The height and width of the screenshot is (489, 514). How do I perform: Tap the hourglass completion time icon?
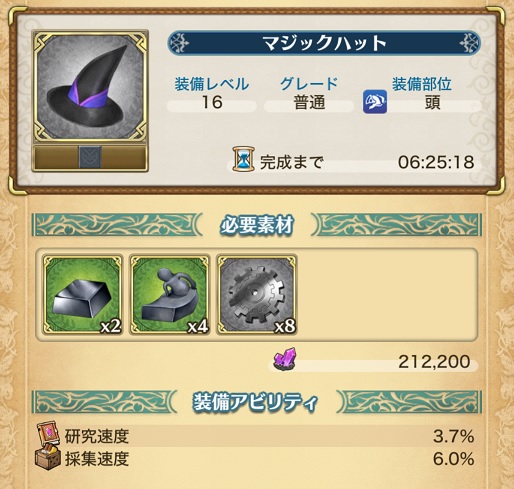coord(244,159)
